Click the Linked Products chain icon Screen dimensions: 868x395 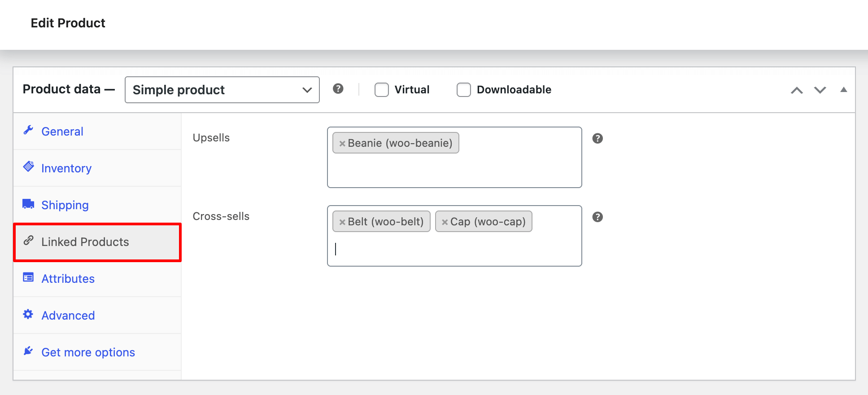[x=29, y=240]
